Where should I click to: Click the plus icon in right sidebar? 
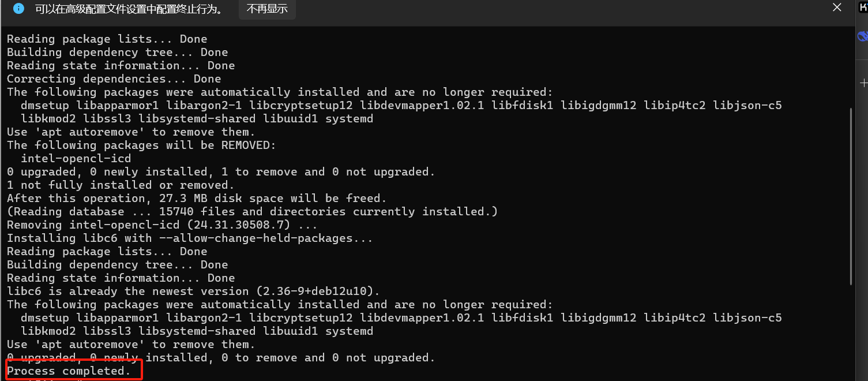coord(863,83)
